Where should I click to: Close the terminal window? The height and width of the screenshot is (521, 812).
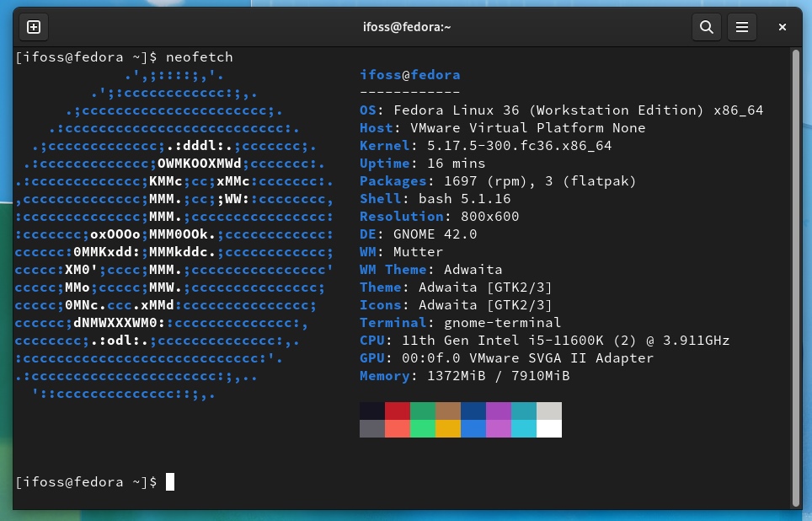coord(782,26)
